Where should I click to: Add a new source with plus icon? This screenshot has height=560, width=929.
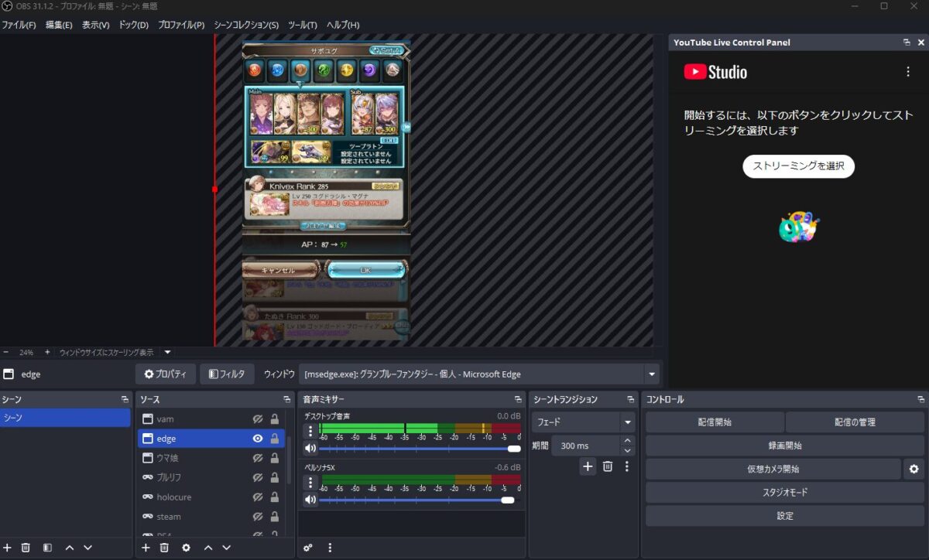[x=146, y=548]
